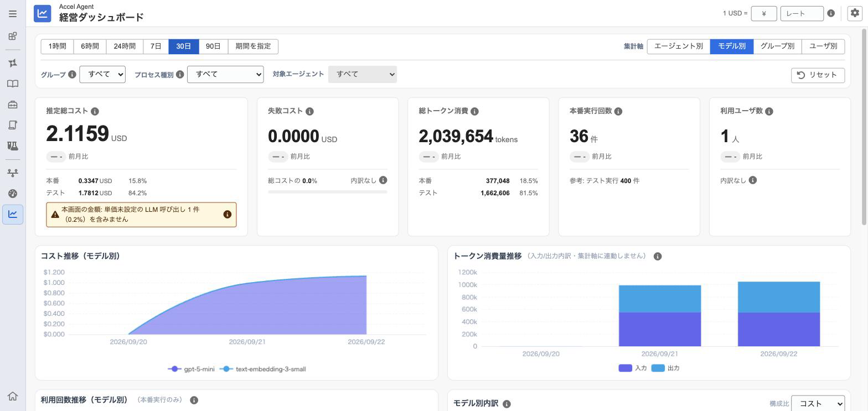Click the 出力 legend color swatch
The height and width of the screenshot is (411, 868).
[x=658, y=368]
